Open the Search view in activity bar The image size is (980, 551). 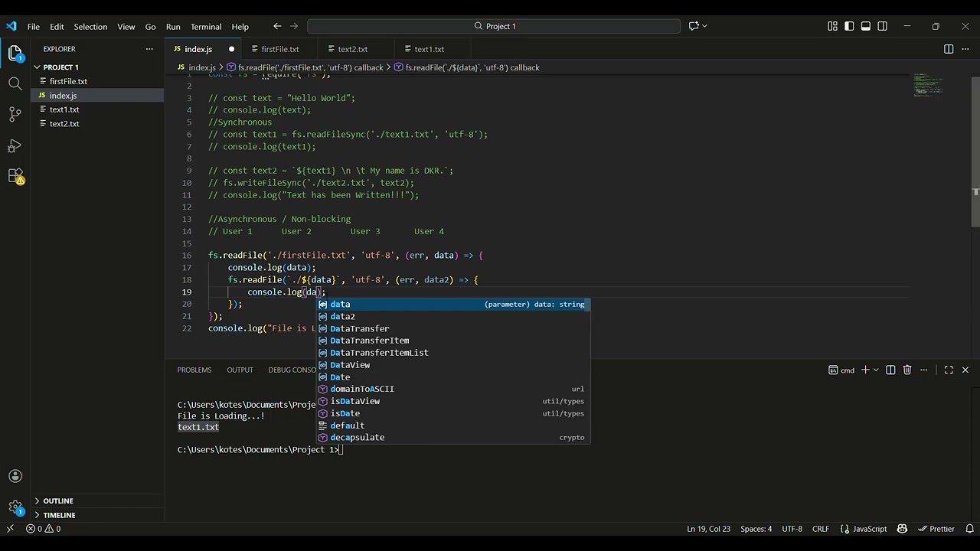coord(15,83)
